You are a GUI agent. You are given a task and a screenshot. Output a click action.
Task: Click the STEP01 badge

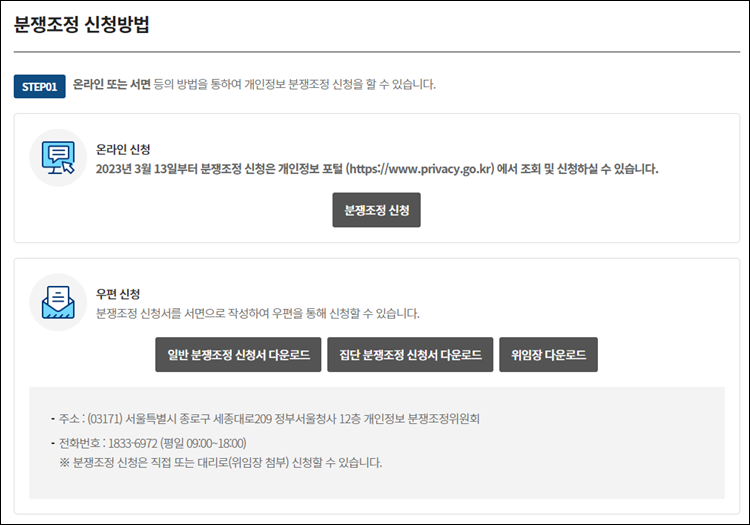click(40, 87)
